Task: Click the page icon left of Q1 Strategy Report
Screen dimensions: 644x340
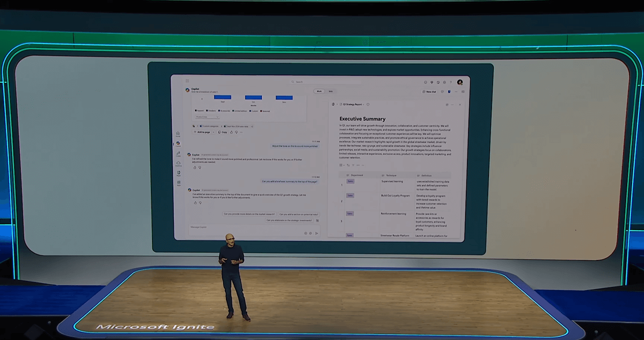Action: [340, 104]
